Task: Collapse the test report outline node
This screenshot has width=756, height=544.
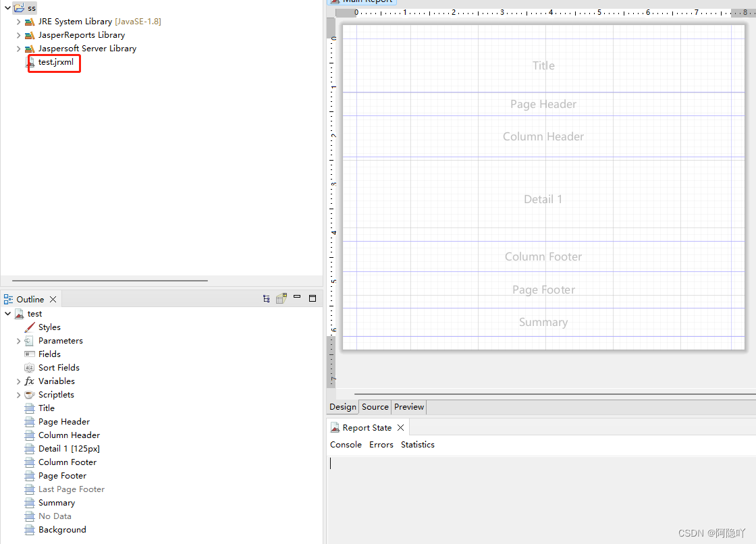Action: [7, 313]
